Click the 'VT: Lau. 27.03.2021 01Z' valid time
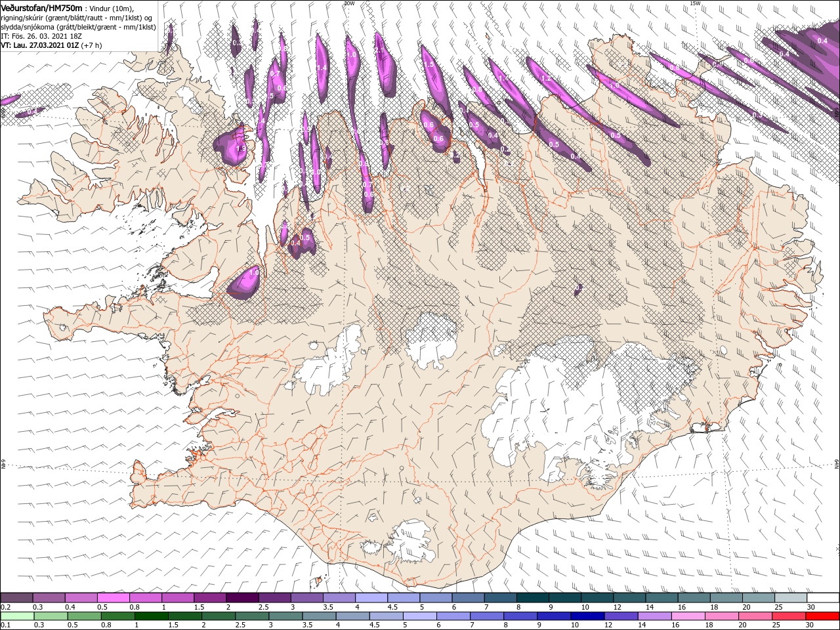840x630 pixels. 41,45
